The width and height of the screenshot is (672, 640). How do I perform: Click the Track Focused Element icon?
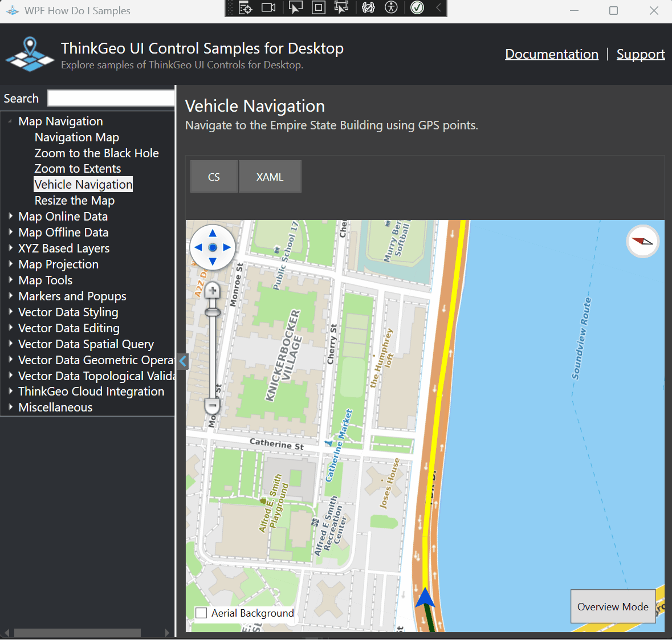(341, 8)
